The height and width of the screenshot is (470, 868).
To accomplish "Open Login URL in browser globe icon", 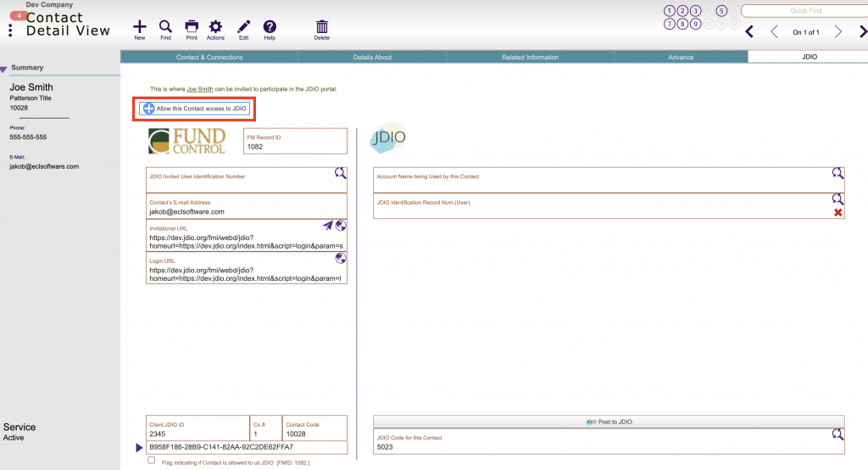I will click(x=341, y=258).
